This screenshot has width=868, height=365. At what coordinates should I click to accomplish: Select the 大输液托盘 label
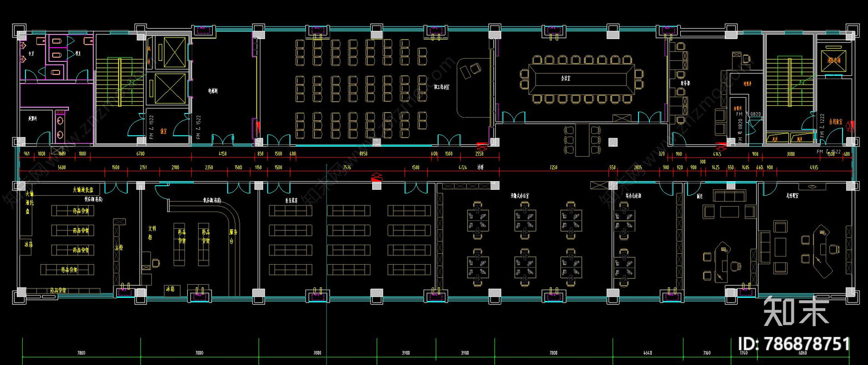(x=83, y=190)
